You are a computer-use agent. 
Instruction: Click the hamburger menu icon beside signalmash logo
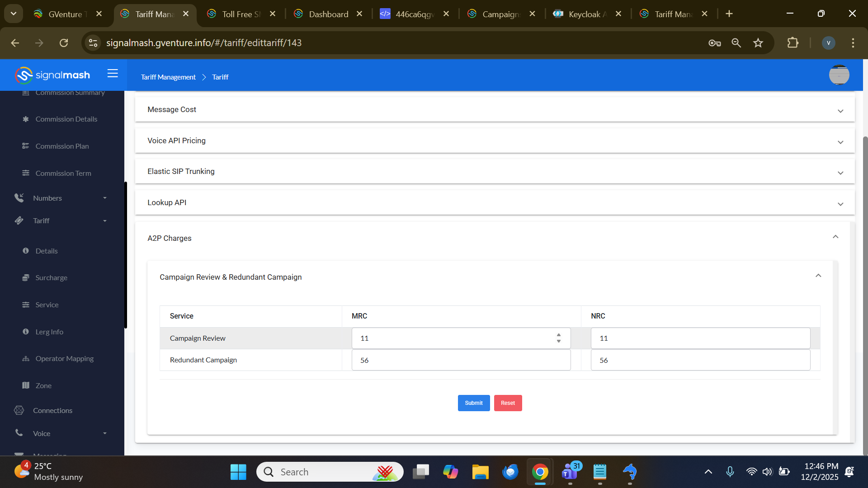click(x=113, y=73)
